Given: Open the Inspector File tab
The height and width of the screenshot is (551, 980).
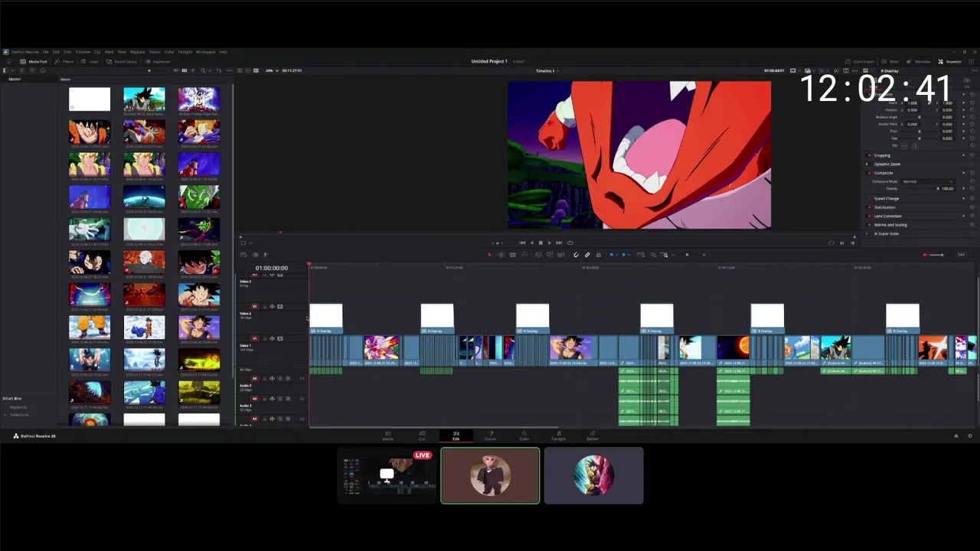Looking at the screenshot, I should [x=967, y=83].
